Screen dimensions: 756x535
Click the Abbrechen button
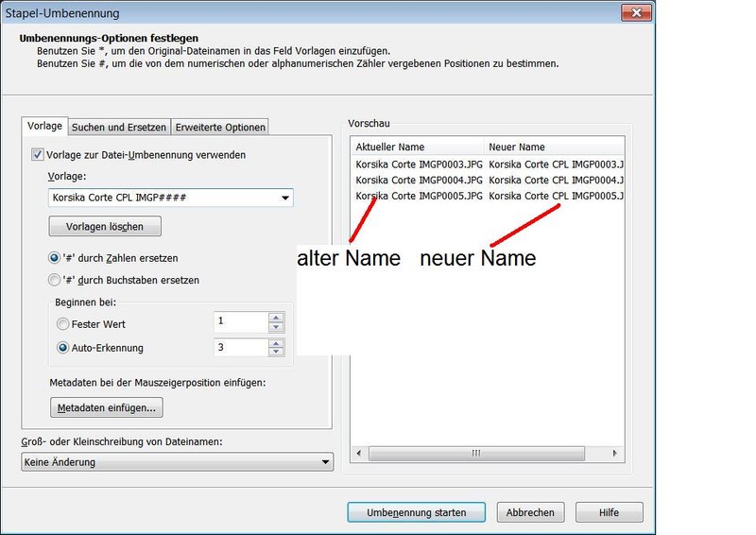[530, 512]
